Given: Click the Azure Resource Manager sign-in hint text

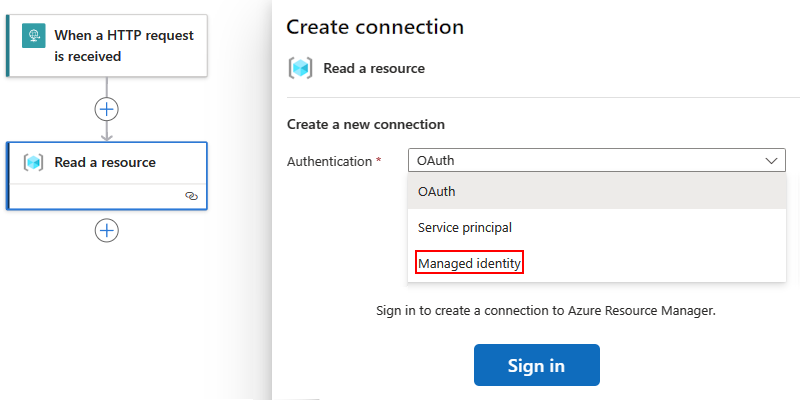Looking at the screenshot, I should pyautogui.click(x=546, y=311).
